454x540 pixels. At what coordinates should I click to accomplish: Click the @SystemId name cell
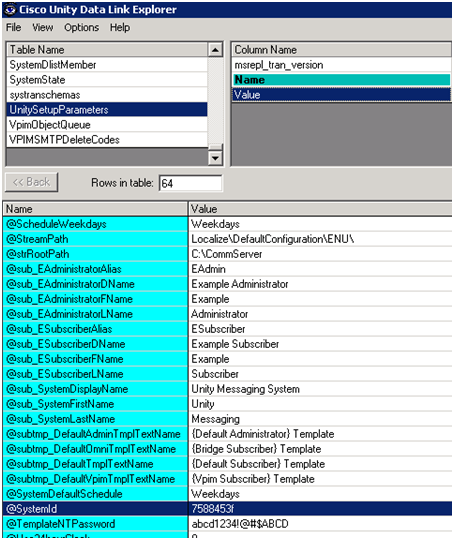[95, 509]
